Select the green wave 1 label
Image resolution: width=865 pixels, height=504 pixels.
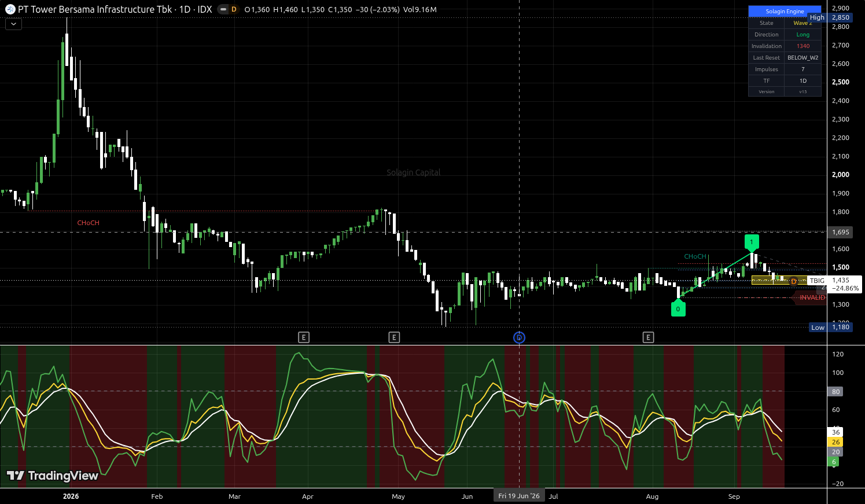(752, 242)
